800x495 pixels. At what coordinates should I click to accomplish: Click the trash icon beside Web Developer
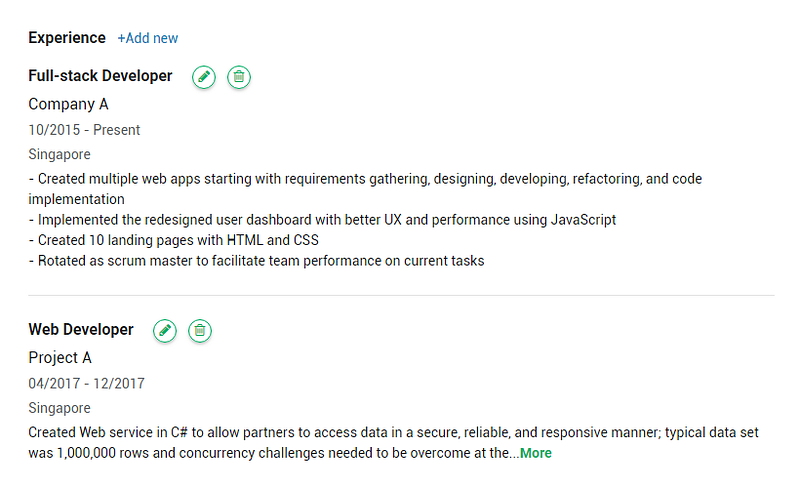point(200,331)
